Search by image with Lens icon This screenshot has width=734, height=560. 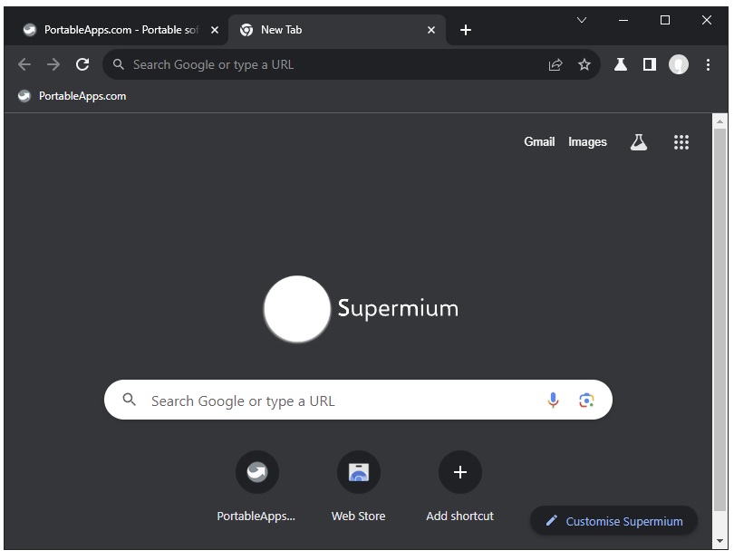pyautogui.click(x=586, y=401)
